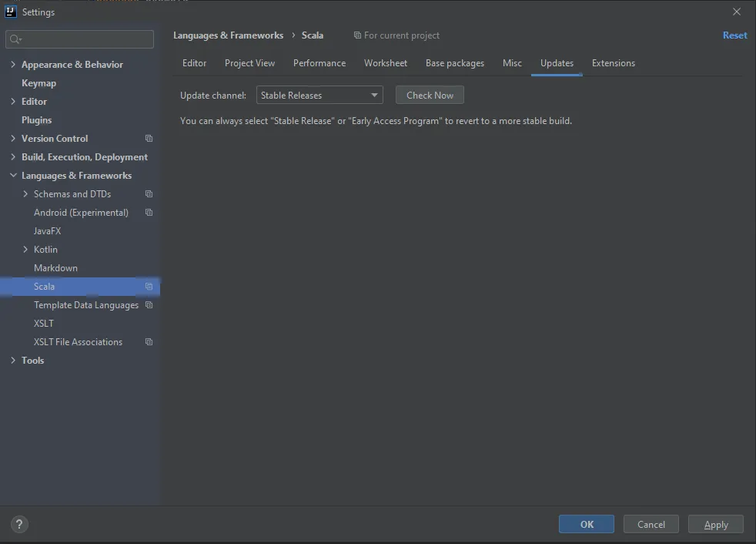The height and width of the screenshot is (544, 756).
Task: Open the Update channel dropdown
Action: [319, 95]
